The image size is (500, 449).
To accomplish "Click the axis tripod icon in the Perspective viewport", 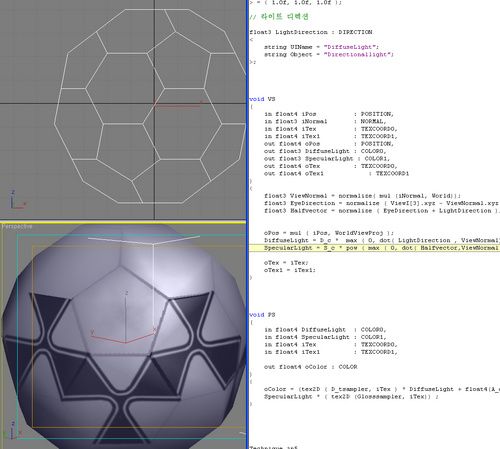I will tap(12, 429).
